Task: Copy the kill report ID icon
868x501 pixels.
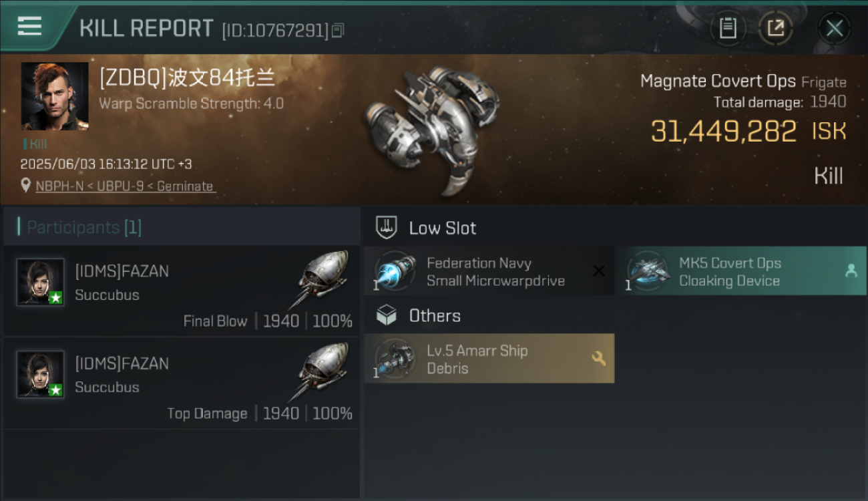Action: click(x=338, y=30)
